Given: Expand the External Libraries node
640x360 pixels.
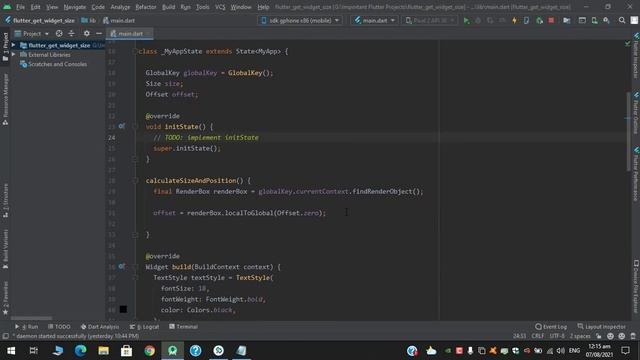Looking at the screenshot, I should pyautogui.click(x=13, y=54).
